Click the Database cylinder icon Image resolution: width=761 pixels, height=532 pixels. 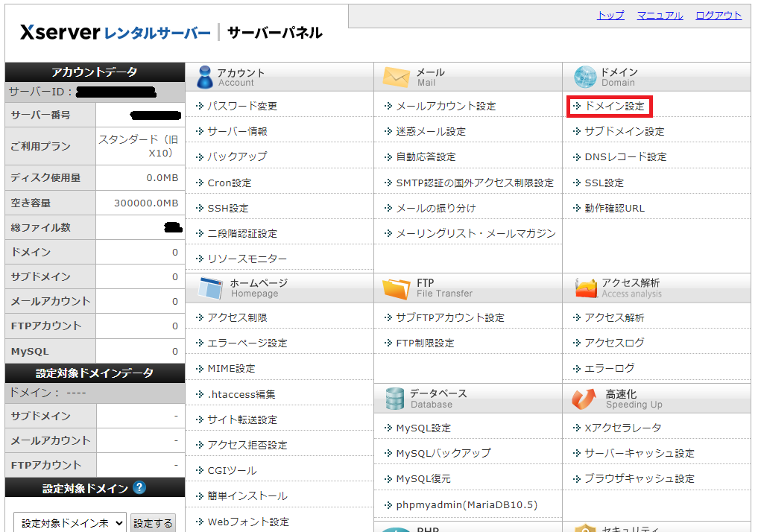click(394, 399)
